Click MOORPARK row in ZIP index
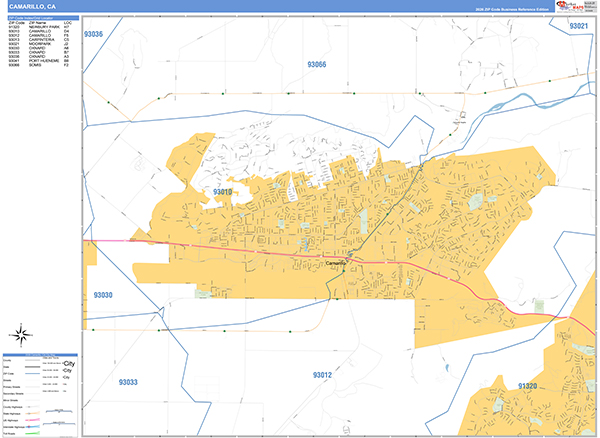Viewport: 600px width, 438px height. pyautogui.click(x=40, y=44)
